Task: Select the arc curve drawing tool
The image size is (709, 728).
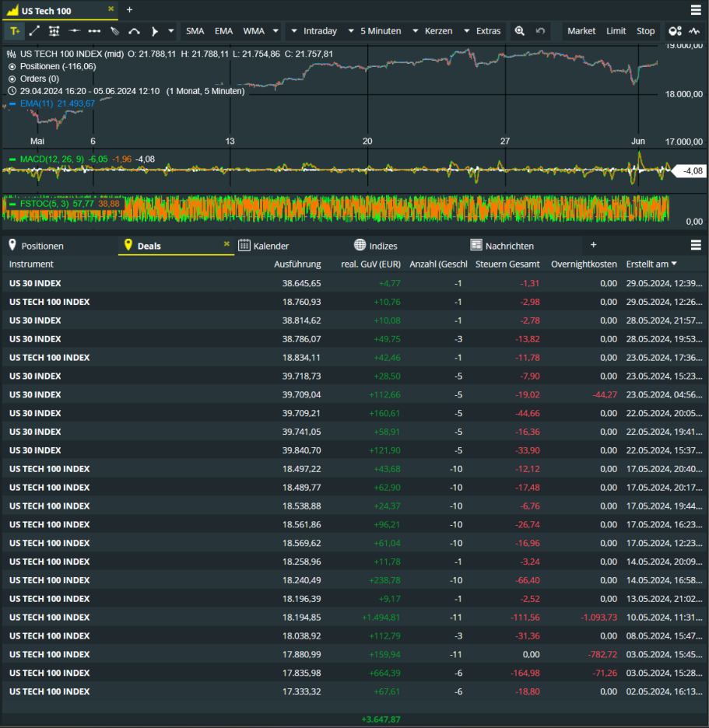Action: 135,31
